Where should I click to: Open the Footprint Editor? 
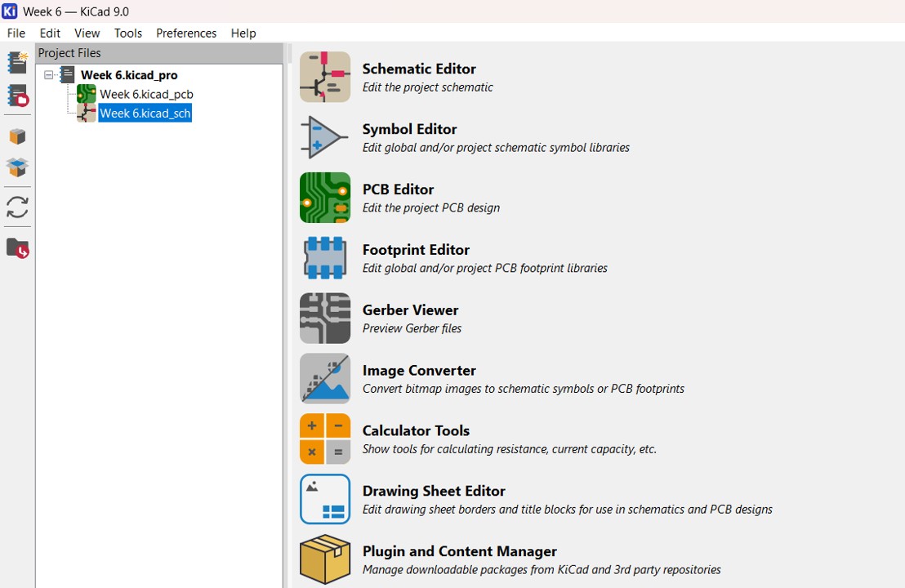tap(325, 258)
